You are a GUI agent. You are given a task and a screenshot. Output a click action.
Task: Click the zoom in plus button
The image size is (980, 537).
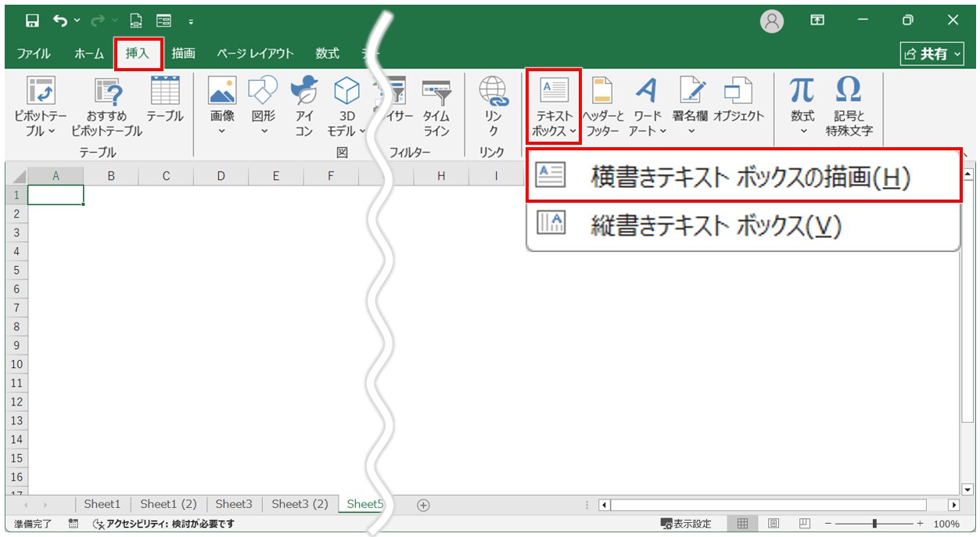tap(920, 524)
